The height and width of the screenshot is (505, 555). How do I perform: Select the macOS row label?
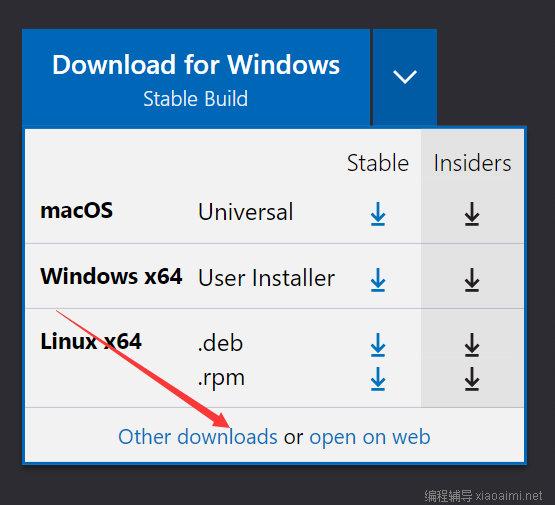tap(76, 211)
